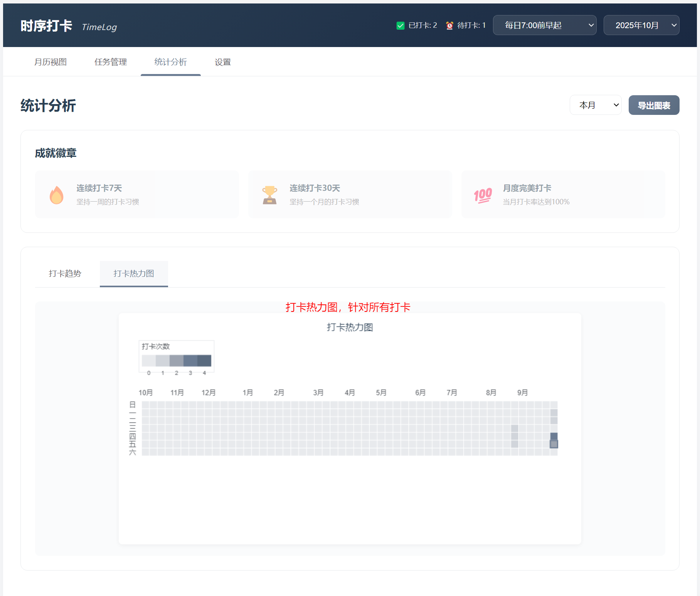The height and width of the screenshot is (596, 700).
Task: Click the 100 icon for perfect month badge
Action: click(x=483, y=195)
